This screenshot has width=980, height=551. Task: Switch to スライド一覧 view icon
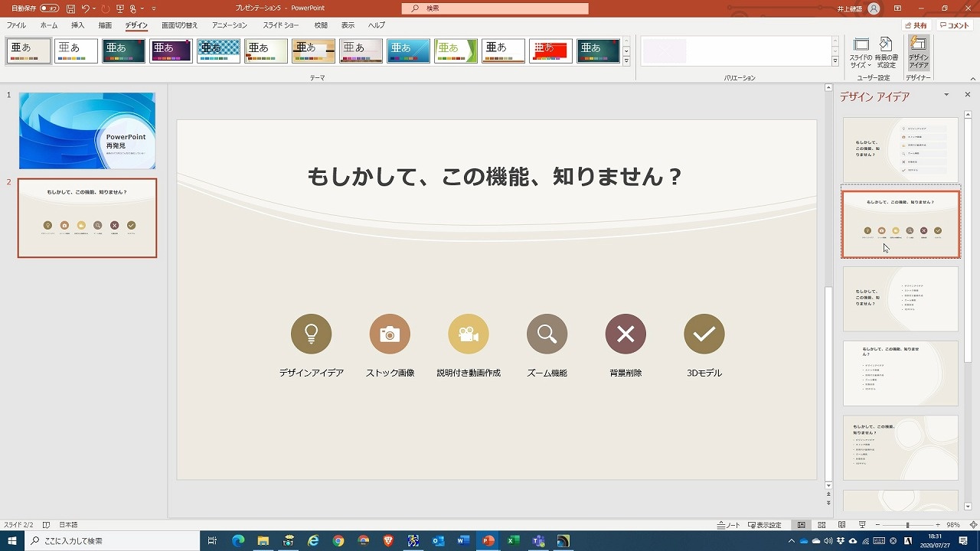(821, 525)
